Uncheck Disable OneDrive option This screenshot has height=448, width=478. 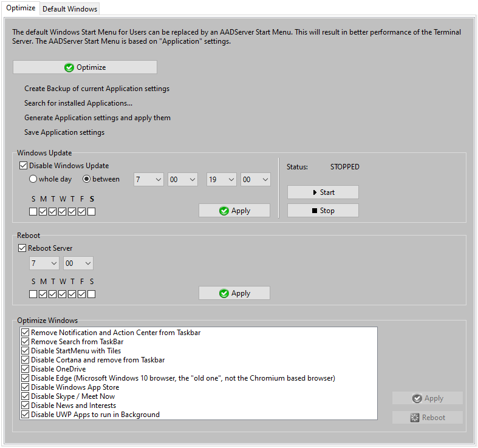tap(25, 369)
